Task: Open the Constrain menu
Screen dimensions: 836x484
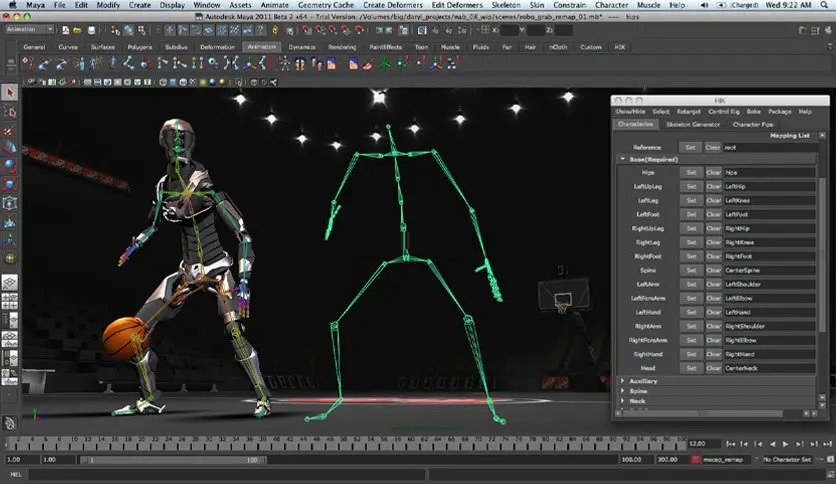Action: (569, 5)
